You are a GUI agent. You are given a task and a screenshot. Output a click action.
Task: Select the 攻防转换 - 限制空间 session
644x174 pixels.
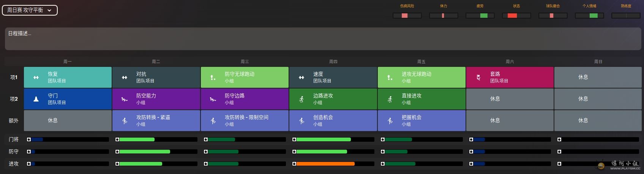(x=245, y=121)
